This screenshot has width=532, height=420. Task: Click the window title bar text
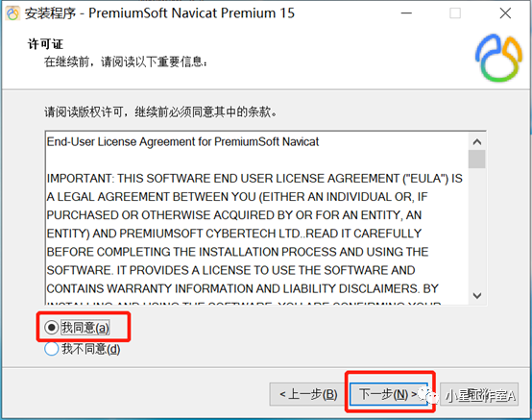tap(159, 13)
